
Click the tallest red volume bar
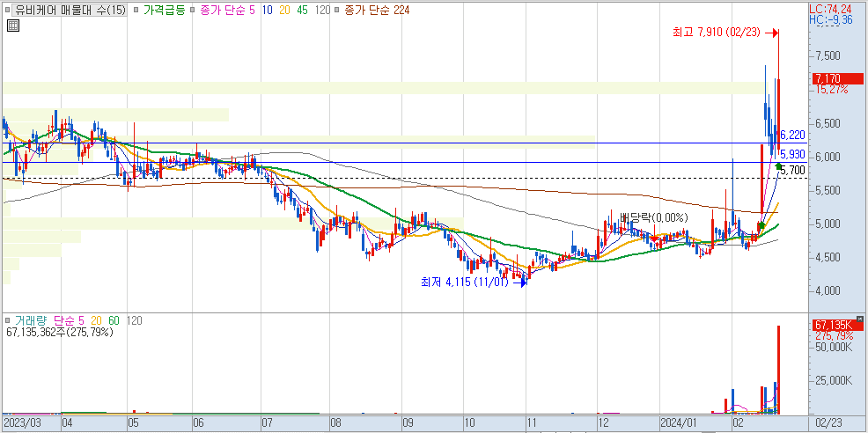pyautogui.click(x=779, y=370)
